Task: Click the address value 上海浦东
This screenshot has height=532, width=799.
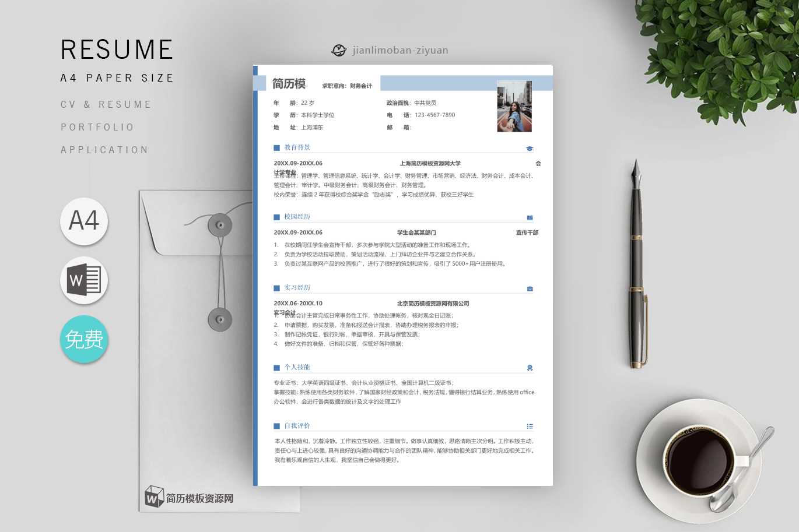Action: coord(312,128)
